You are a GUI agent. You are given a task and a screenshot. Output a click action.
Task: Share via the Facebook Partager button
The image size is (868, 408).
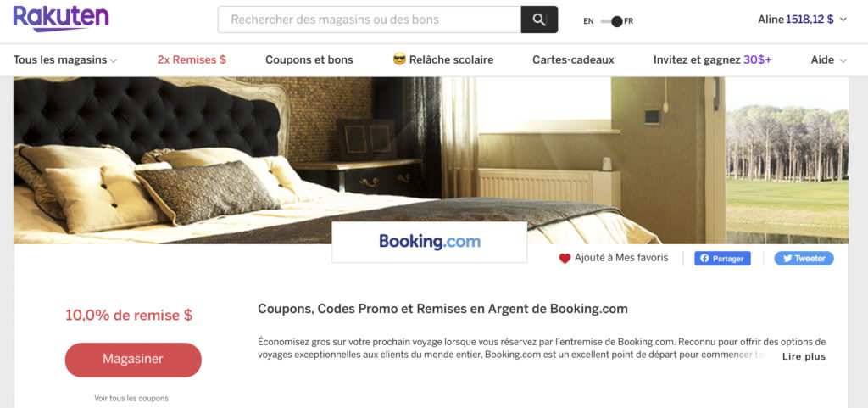(722, 259)
